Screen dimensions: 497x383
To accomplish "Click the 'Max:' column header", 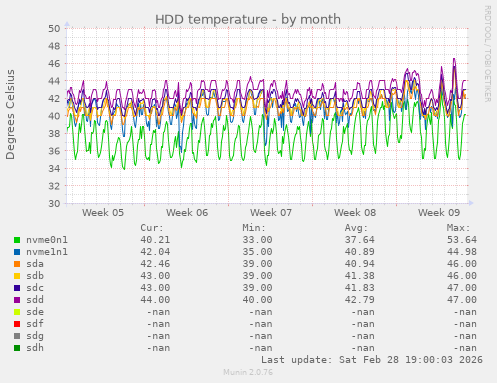I will tap(459, 228).
